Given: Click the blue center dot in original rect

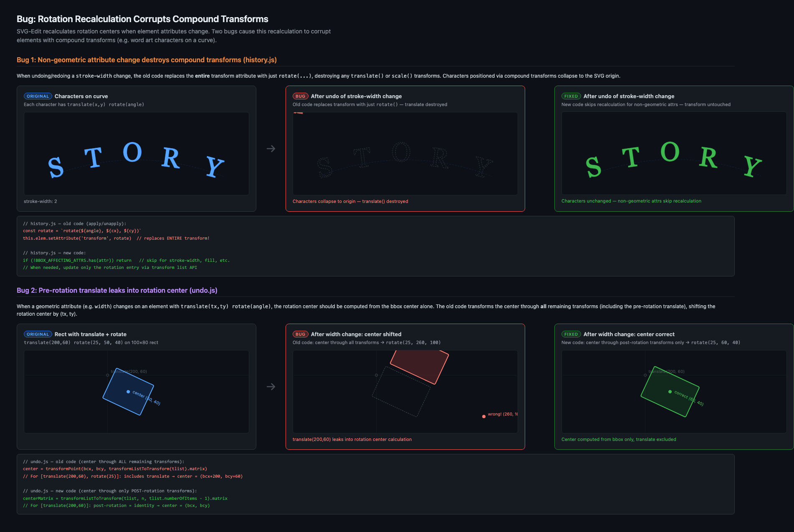Looking at the screenshot, I should [x=128, y=392].
